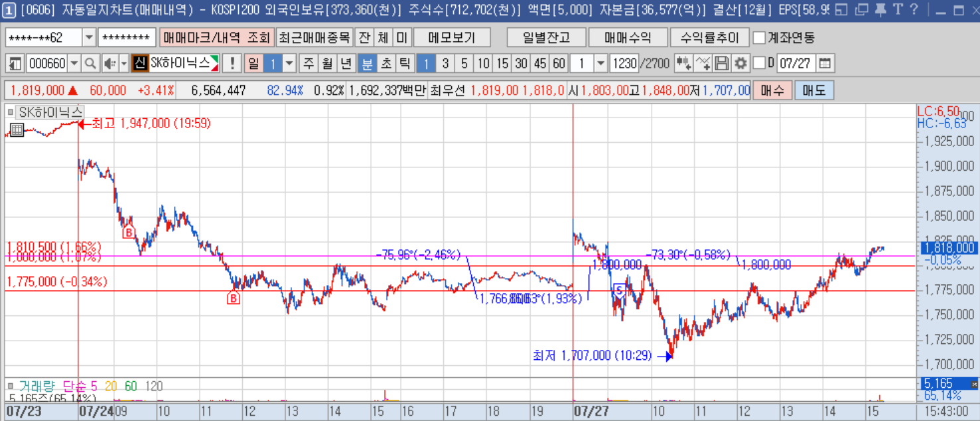Click the exclamation mark info icon
980x421 pixels.
[x=232, y=64]
